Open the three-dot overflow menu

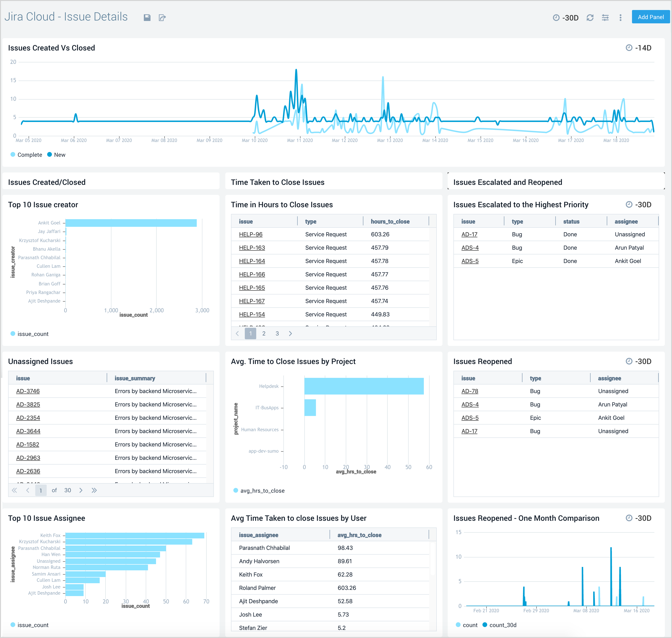620,17
